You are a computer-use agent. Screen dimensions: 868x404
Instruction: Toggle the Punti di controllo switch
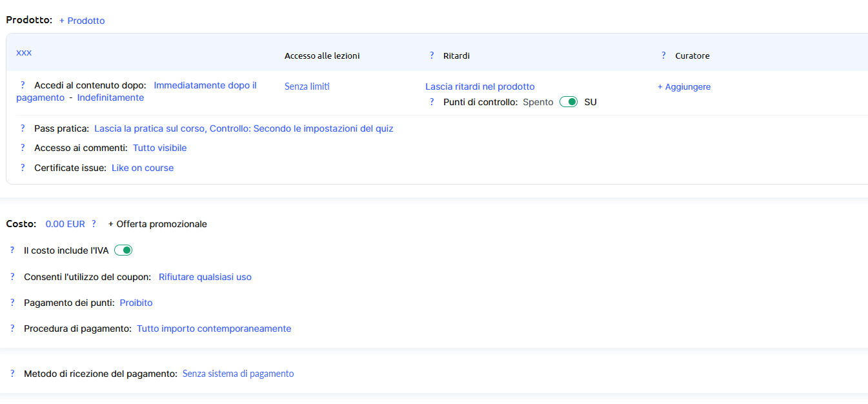[568, 102]
